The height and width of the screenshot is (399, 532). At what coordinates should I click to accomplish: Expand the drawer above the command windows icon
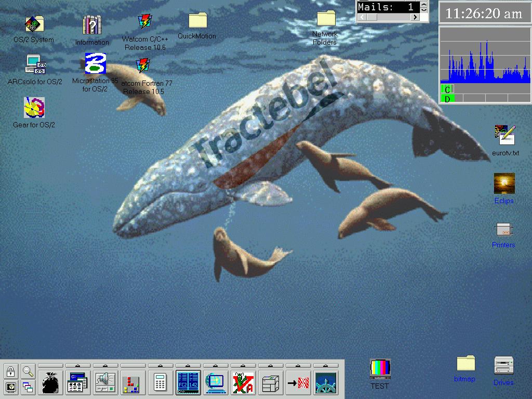(78, 365)
